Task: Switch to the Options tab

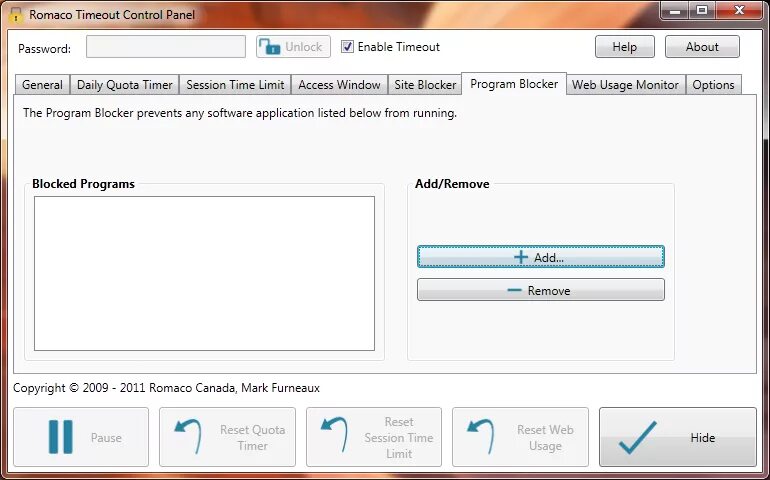Action: tap(714, 85)
